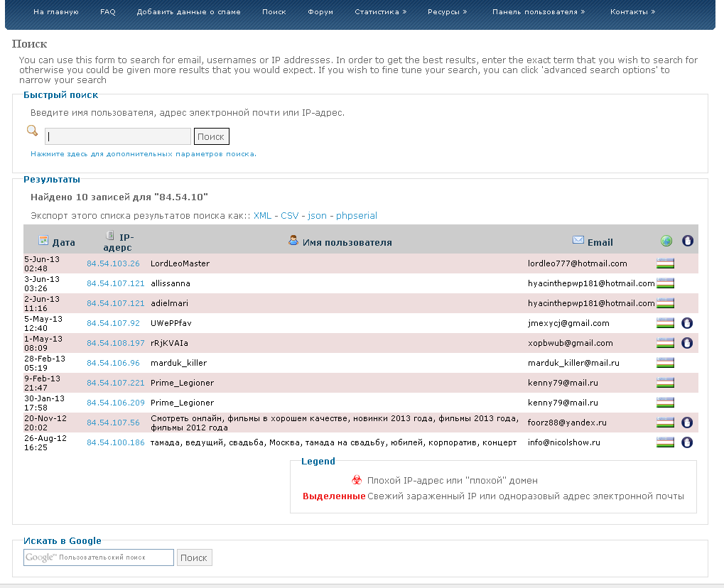Click the email xopbwub@gmail.com

point(571,343)
